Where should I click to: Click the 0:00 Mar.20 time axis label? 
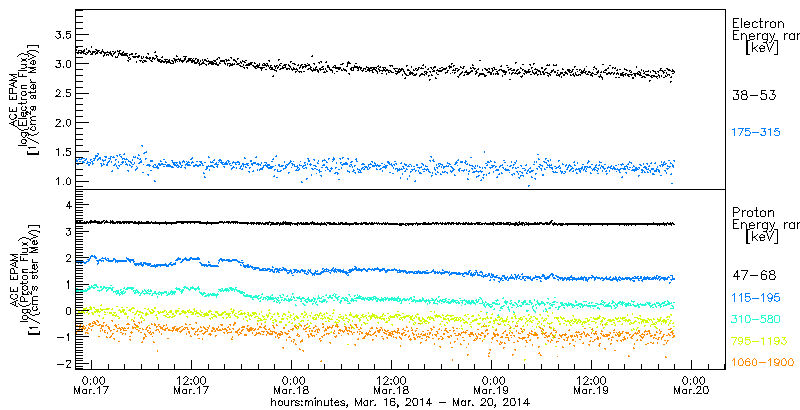point(692,386)
